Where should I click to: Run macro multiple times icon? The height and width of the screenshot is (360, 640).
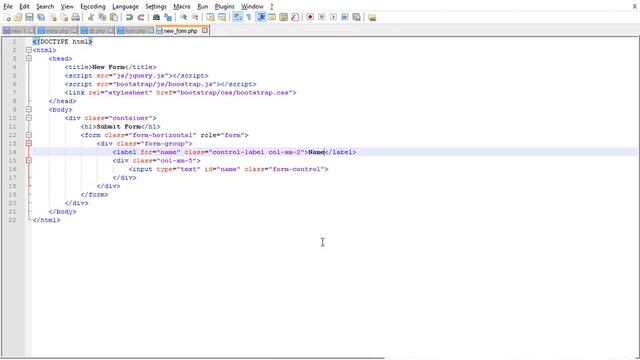345,17
